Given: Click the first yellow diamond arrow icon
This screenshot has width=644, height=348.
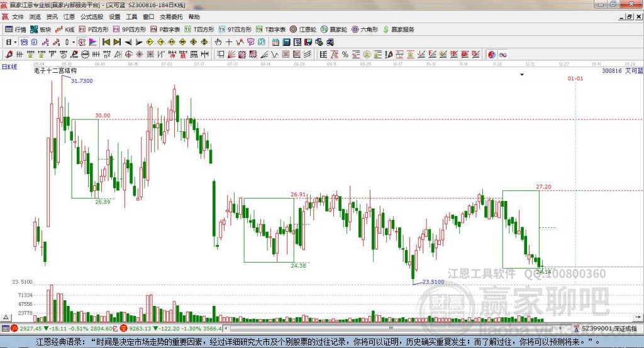Looking at the screenshot, I should [x=150, y=42].
